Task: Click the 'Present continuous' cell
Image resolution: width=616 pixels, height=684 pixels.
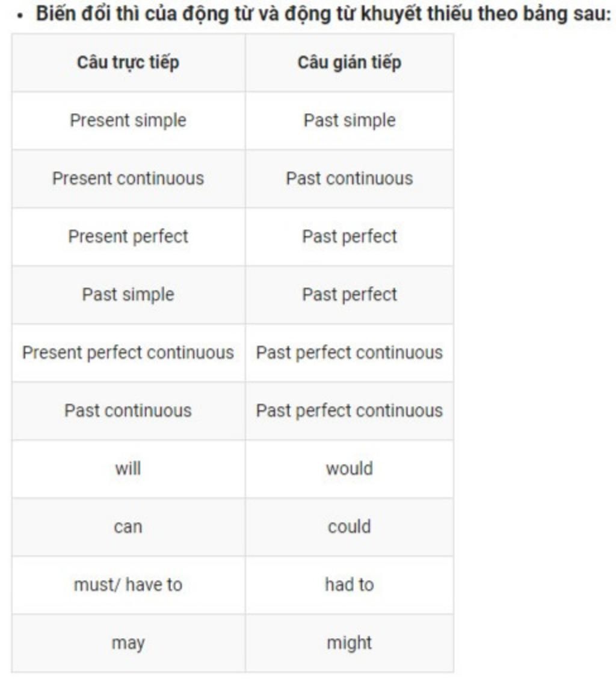Action: pos(128,179)
